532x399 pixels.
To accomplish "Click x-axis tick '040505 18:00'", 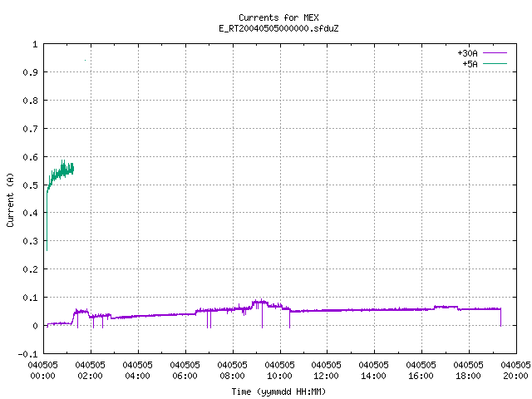I will (x=468, y=370).
